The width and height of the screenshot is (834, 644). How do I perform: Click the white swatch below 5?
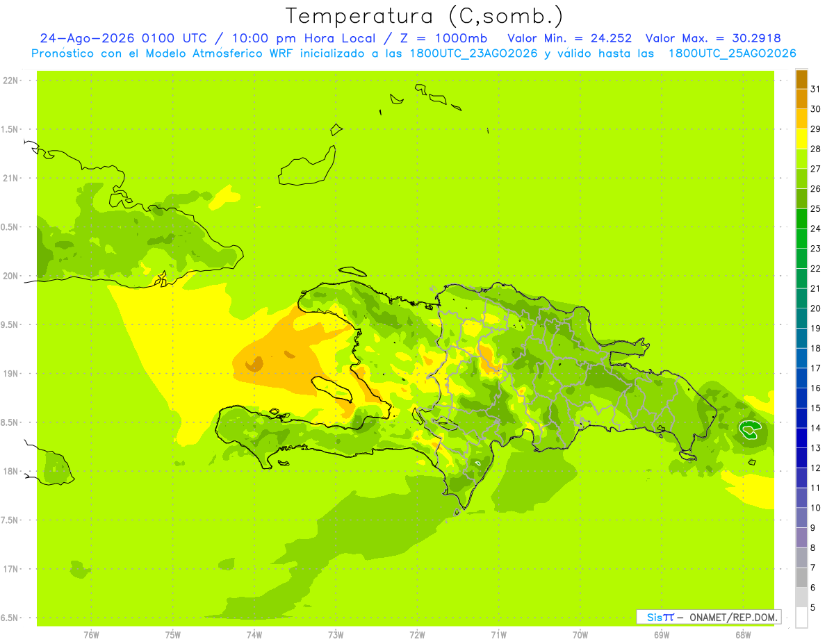(801, 618)
